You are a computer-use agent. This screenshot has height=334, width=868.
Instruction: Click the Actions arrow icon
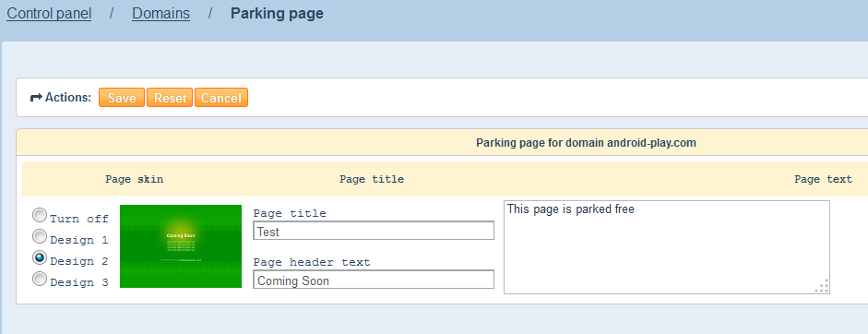click(36, 98)
